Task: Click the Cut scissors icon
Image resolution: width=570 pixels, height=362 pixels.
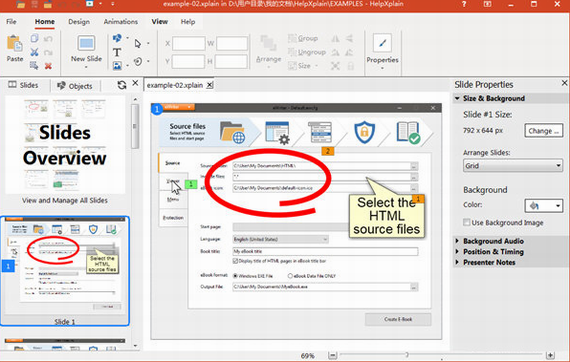Action: pos(35,52)
